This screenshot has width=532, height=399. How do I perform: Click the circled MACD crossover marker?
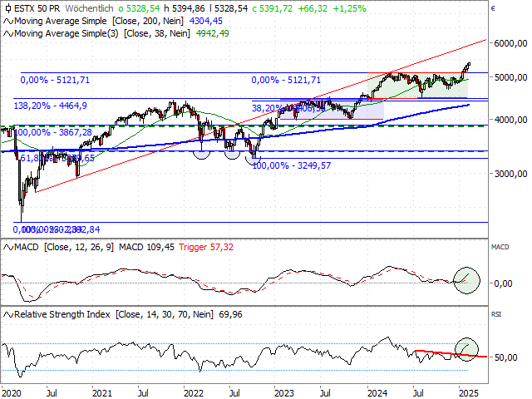point(467,281)
